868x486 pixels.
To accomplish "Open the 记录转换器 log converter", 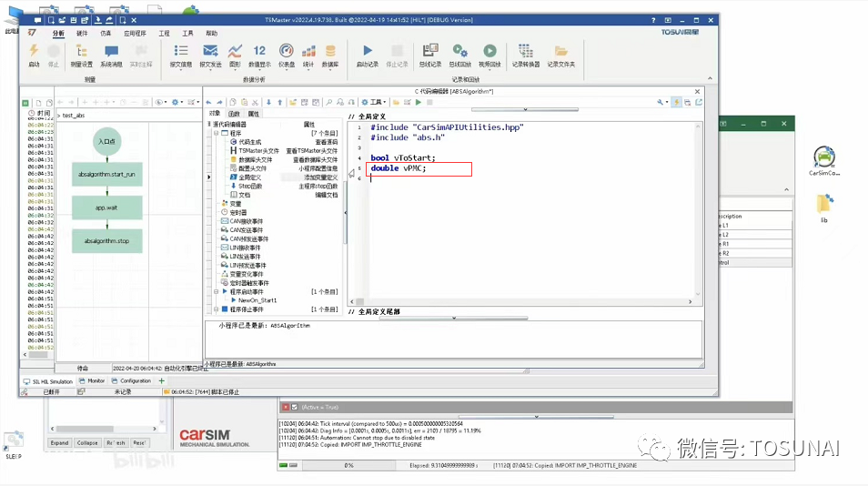I will click(525, 55).
